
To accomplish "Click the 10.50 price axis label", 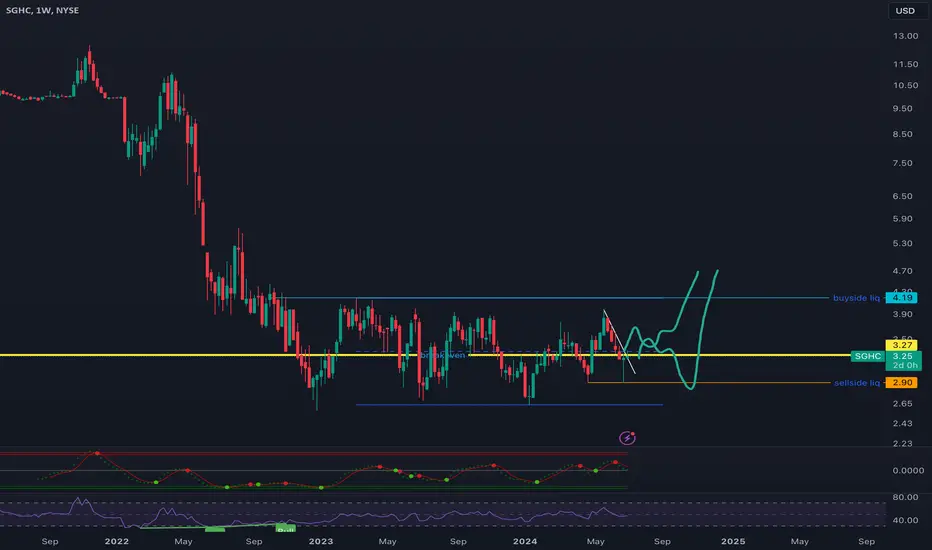I will pyautogui.click(x=905, y=85).
